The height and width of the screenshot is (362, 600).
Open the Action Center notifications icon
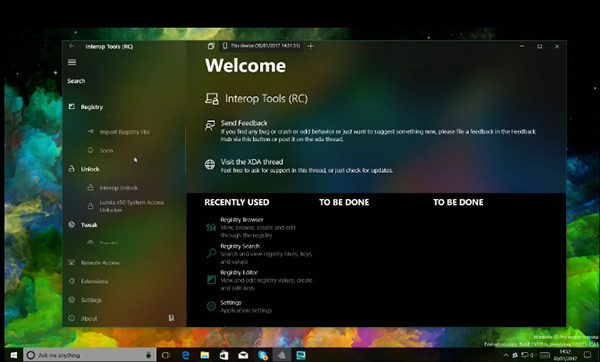(x=587, y=355)
